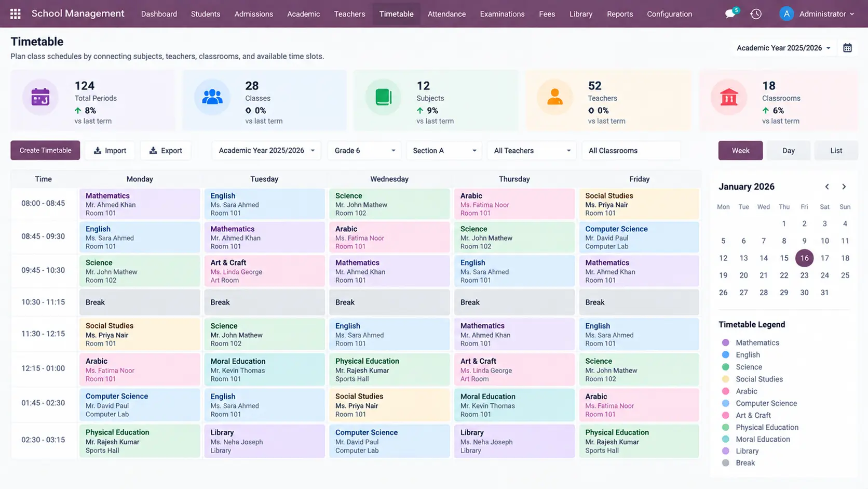Screen dimensions: 868x489
Task: Open the chat messages icon
Action: point(731,14)
